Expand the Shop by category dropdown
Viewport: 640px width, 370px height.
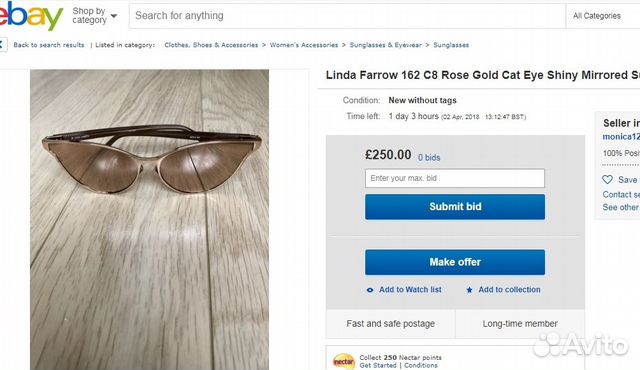pyautogui.click(x=95, y=16)
